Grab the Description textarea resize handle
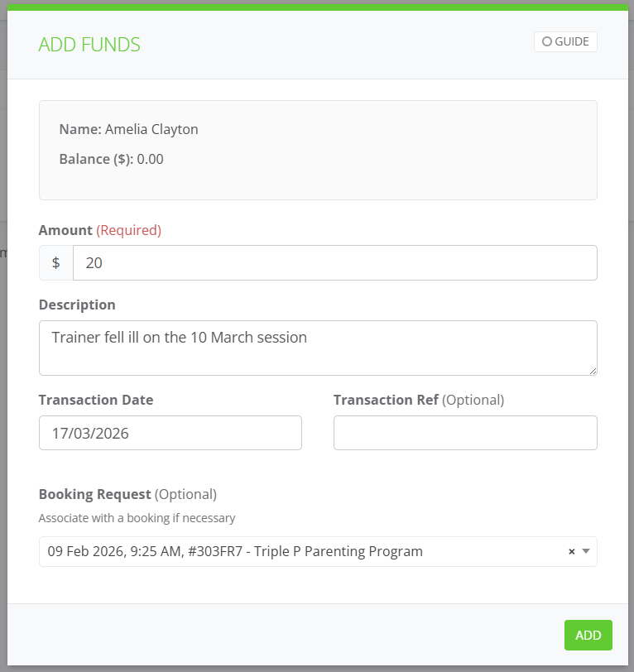The image size is (634, 672). pos(592,371)
